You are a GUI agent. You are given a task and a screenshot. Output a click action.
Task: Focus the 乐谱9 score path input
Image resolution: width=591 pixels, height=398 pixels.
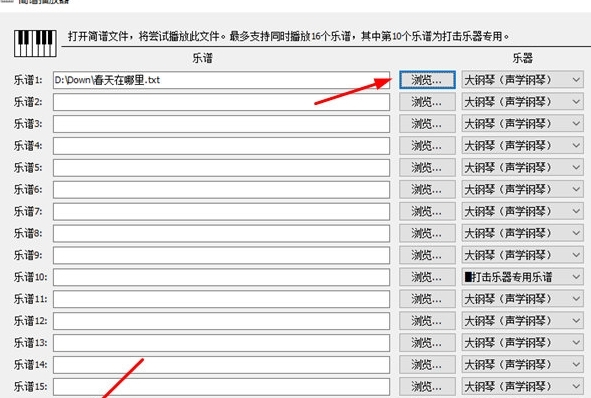coord(221,255)
